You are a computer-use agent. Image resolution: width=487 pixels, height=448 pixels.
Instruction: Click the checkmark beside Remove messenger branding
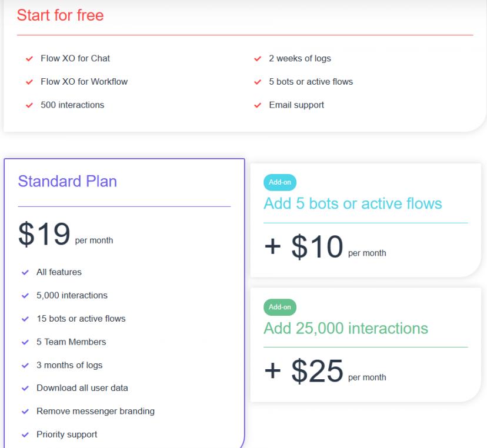25,412
